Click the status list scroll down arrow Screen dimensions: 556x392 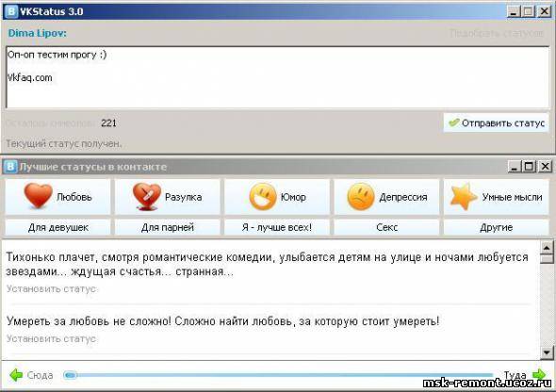point(547,352)
